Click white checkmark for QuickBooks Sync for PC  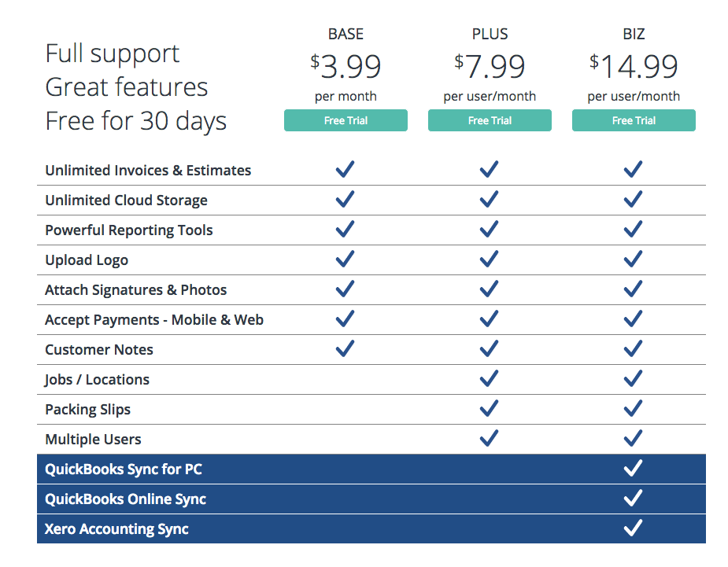click(x=633, y=469)
